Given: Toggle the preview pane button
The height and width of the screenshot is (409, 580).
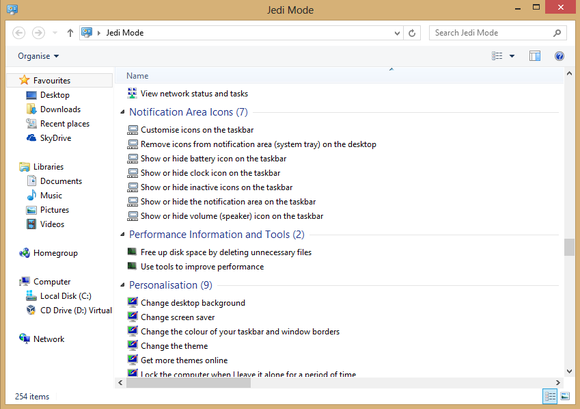Looking at the screenshot, I should click(x=535, y=56).
